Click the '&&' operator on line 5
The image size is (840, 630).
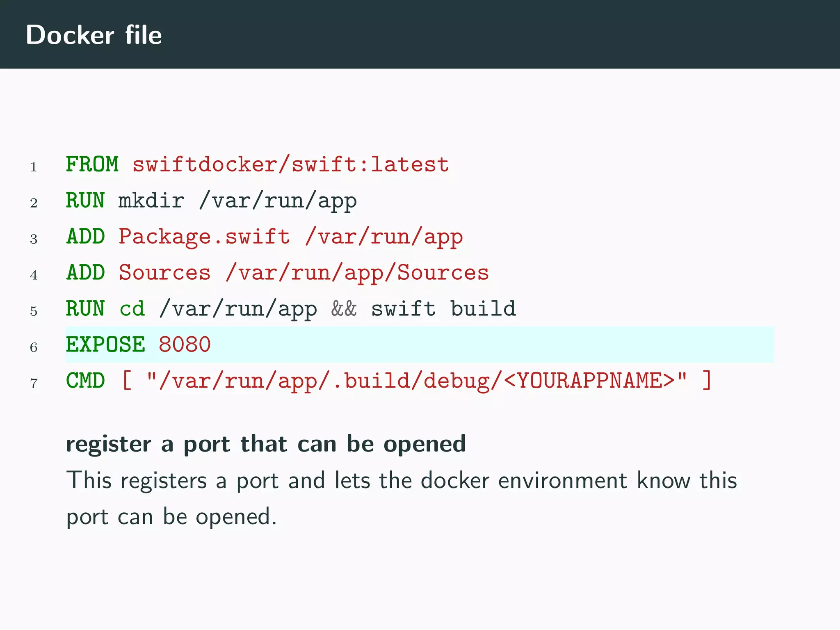344,309
